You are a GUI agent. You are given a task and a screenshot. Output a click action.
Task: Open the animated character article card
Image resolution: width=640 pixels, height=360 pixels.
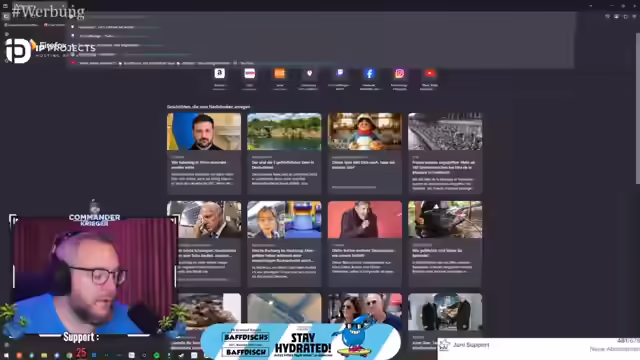coord(364,153)
